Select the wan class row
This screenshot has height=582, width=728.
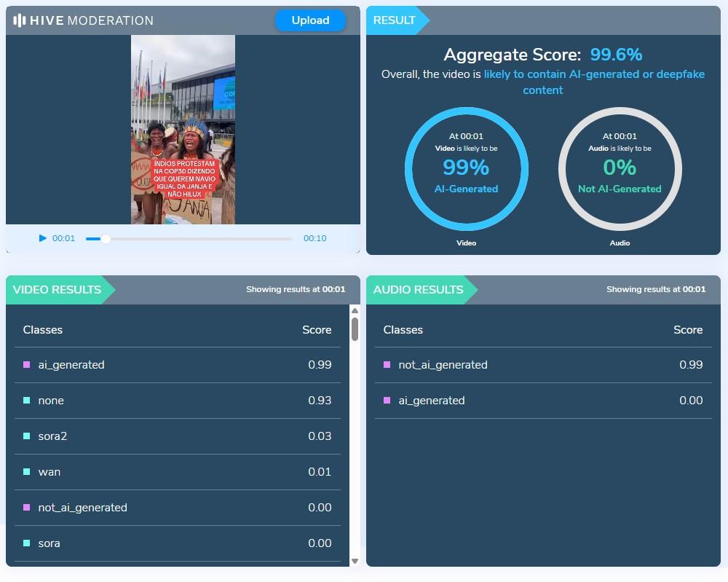pos(177,472)
